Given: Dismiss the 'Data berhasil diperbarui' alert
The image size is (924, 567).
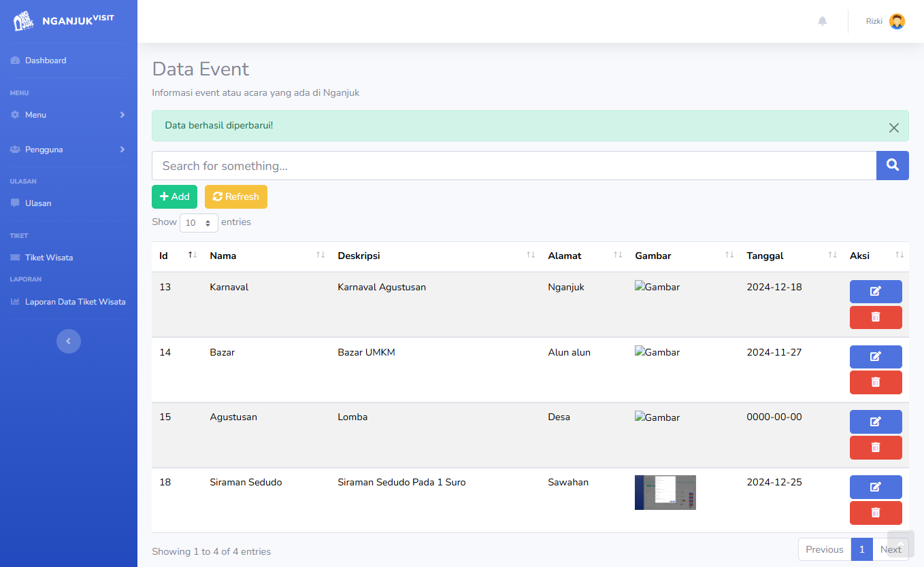Looking at the screenshot, I should coord(893,128).
